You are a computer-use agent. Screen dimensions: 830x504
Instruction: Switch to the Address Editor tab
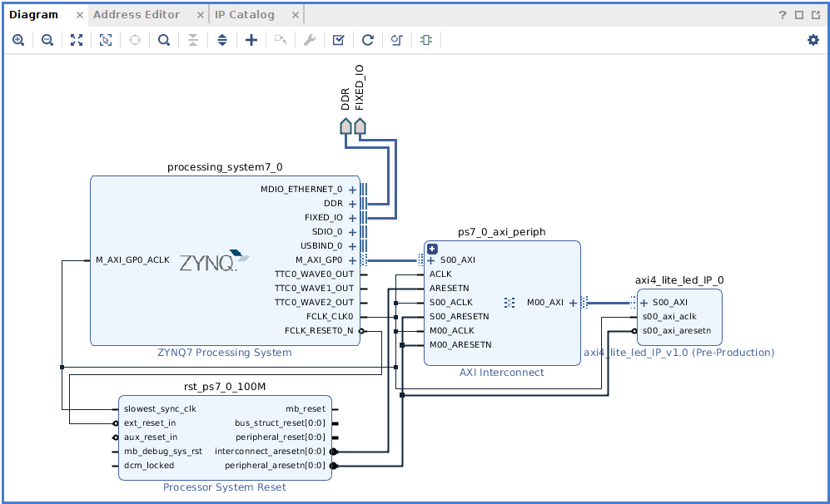pos(136,14)
